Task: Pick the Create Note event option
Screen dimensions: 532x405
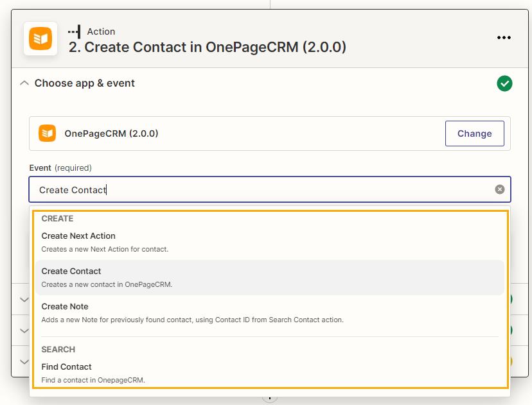Action: (x=270, y=313)
